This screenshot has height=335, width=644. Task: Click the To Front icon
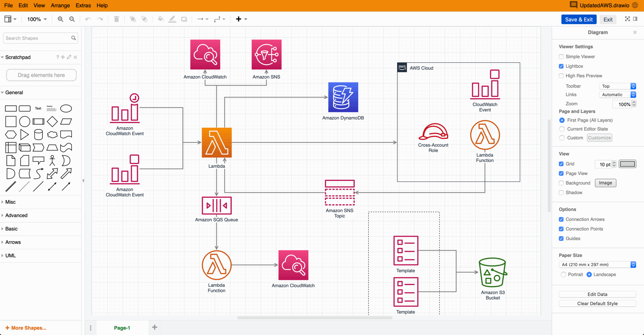tap(133, 19)
